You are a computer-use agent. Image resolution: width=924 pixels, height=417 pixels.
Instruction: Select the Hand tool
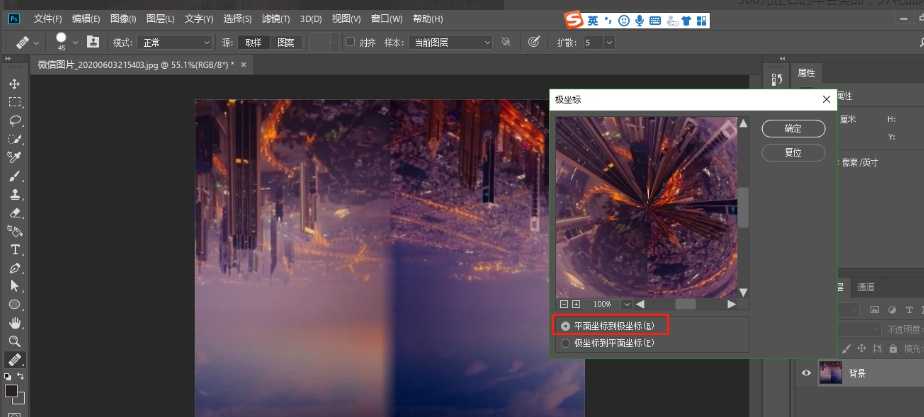[x=15, y=323]
